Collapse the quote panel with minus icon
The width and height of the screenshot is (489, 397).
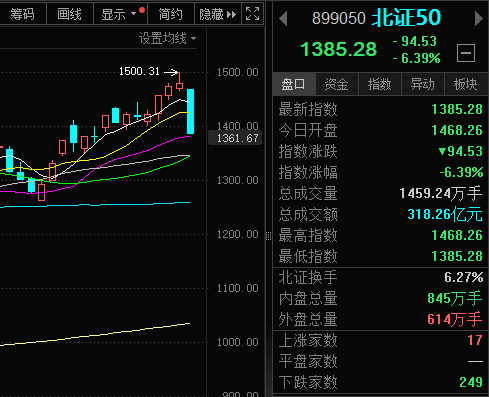(x=466, y=53)
